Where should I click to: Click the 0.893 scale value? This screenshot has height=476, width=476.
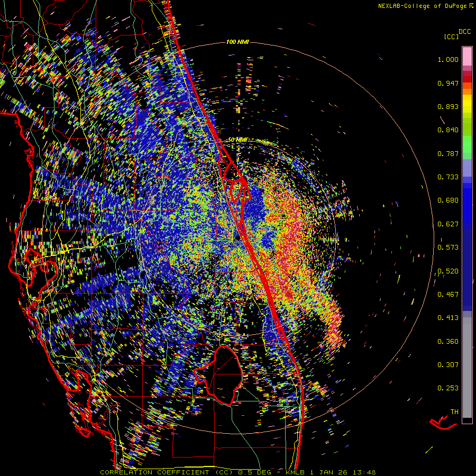(448, 106)
